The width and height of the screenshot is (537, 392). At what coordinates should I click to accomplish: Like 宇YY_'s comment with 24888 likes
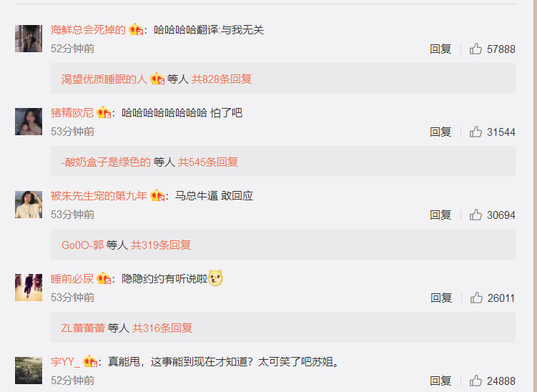point(476,381)
